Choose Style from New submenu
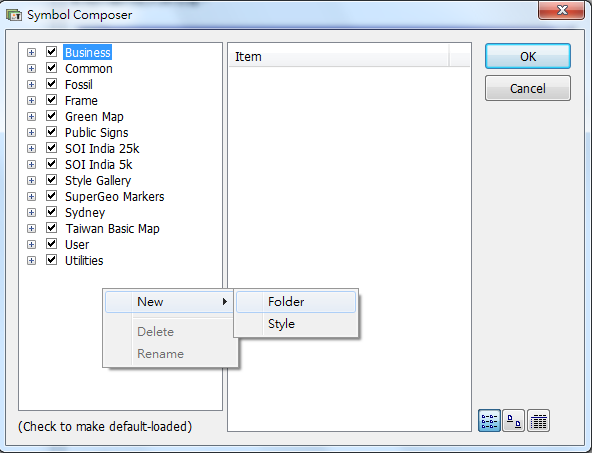592x453 pixels. [296, 324]
